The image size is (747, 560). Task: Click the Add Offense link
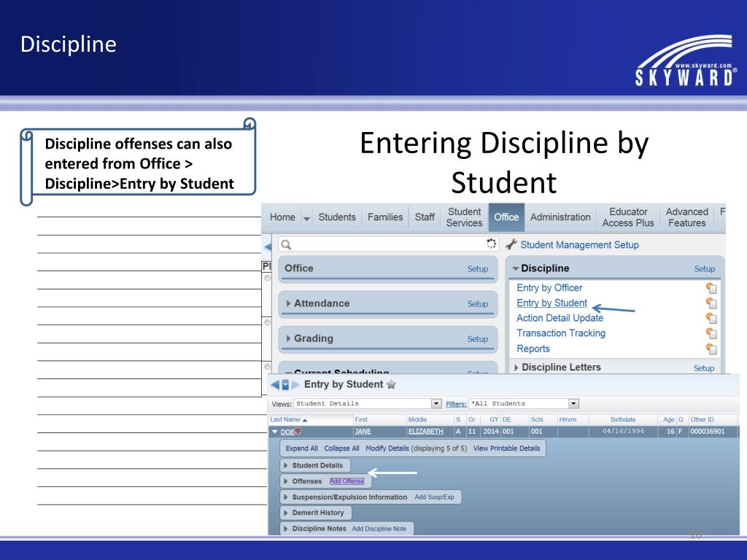tap(347, 481)
